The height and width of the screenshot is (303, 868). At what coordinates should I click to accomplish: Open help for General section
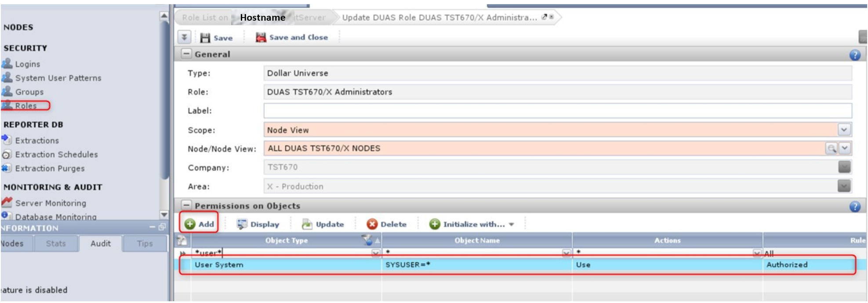pos(854,55)
